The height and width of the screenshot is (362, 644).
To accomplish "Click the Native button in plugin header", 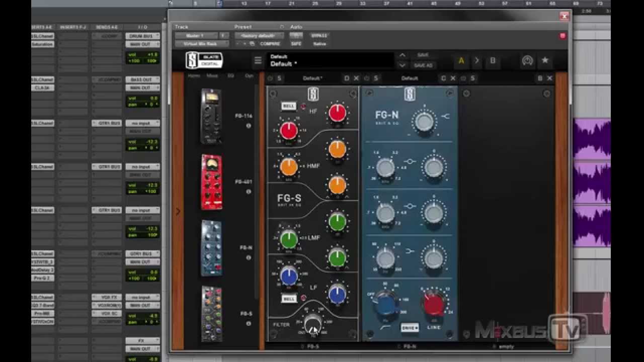I will 319,44.
